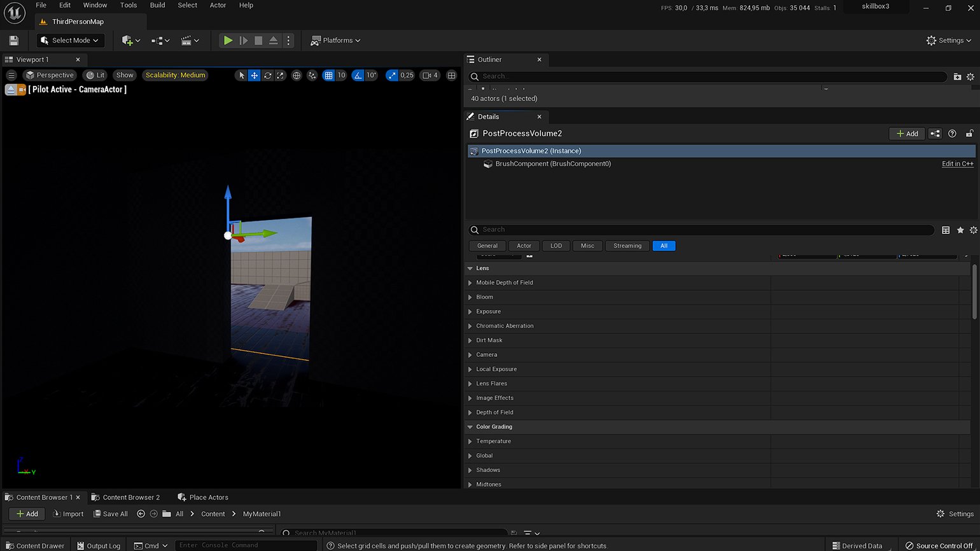
Task: Open the Lit view mode dropdown
Action: click(x=95, y=75)
